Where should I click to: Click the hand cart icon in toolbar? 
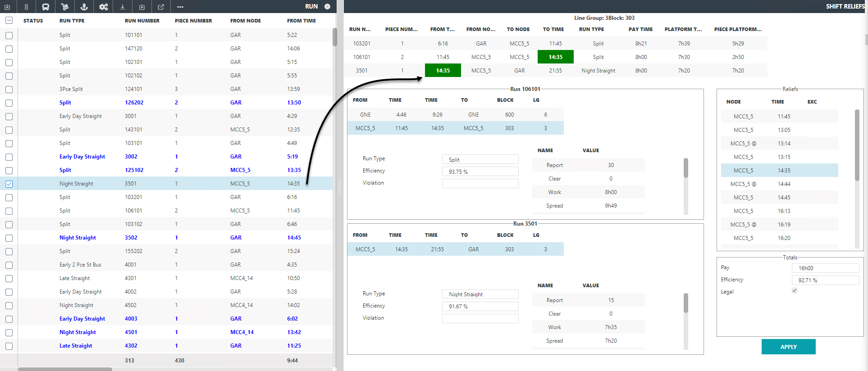[x=65, y=7]
